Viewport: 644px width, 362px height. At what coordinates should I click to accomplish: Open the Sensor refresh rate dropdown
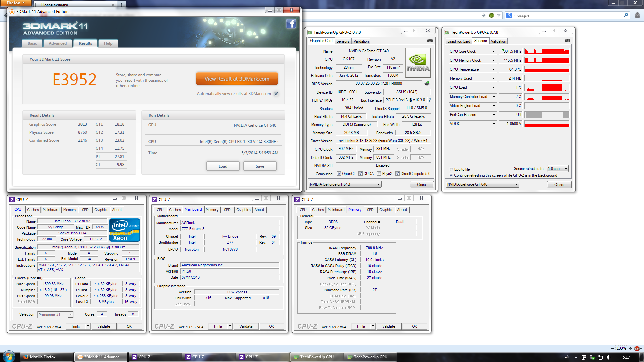pos(557,169)
